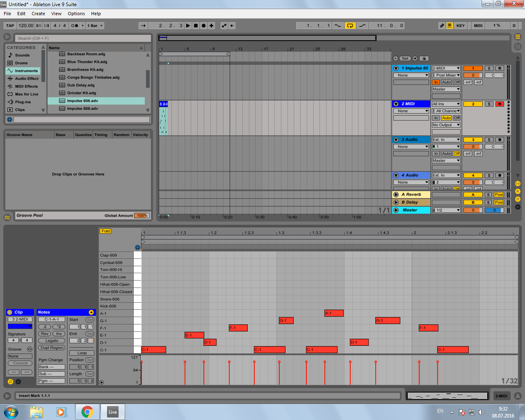Jump to the previous locator with the left arrow
Image resolution: width=525 pixels, height=420 pixels.
coord(395,58)
